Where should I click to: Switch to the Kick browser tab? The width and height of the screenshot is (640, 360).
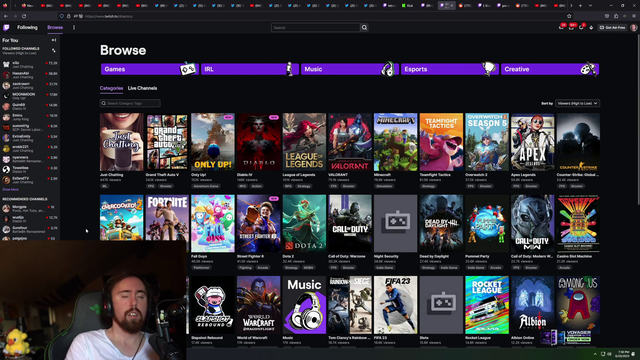click(408, 6)
